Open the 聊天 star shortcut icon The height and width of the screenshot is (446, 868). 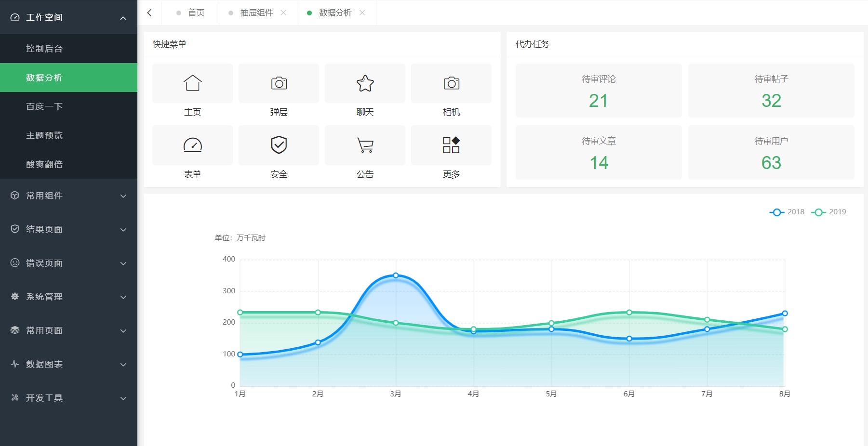tap(365, 83)
